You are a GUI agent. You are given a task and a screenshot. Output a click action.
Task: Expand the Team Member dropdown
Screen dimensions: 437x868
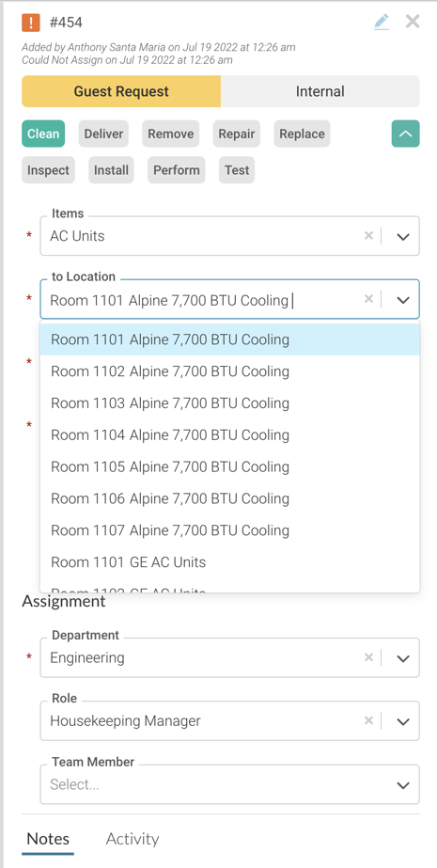point(403,785)
